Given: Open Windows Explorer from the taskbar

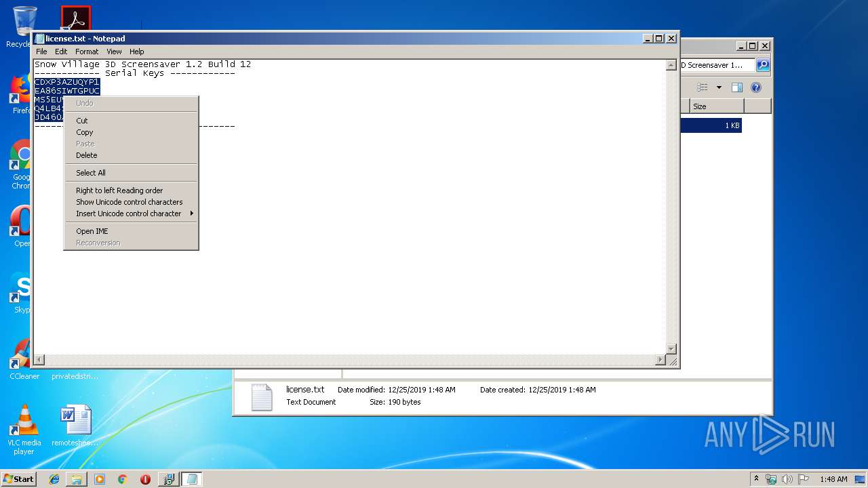Looking at the screenshot, I should tap(77, 479).
